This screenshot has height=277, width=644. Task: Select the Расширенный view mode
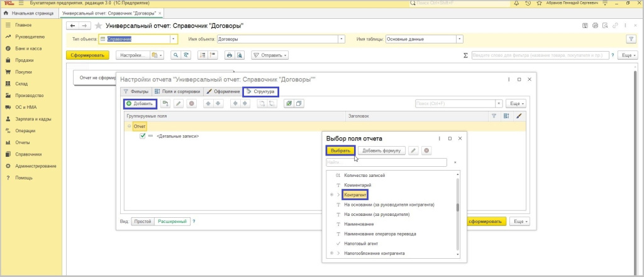172,222
